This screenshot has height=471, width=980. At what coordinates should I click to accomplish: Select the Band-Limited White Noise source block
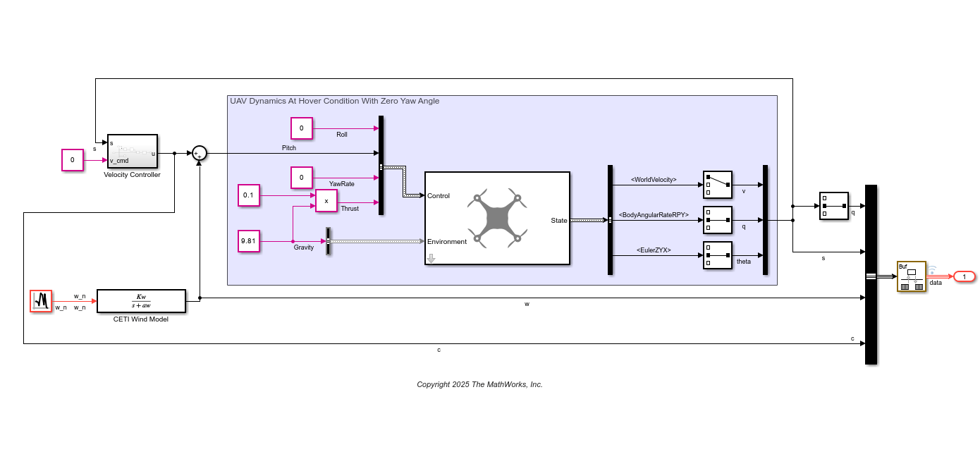tap(41, 301)
